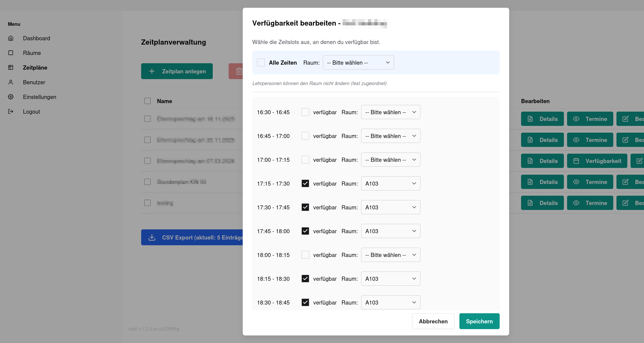Click the Speichern button
Viewport: 644px width, 343px height.
coord(479,321)
